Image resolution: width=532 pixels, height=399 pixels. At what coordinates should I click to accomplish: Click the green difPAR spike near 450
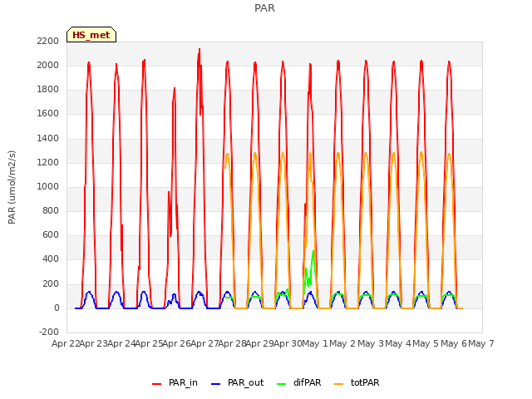click(313, 252)
